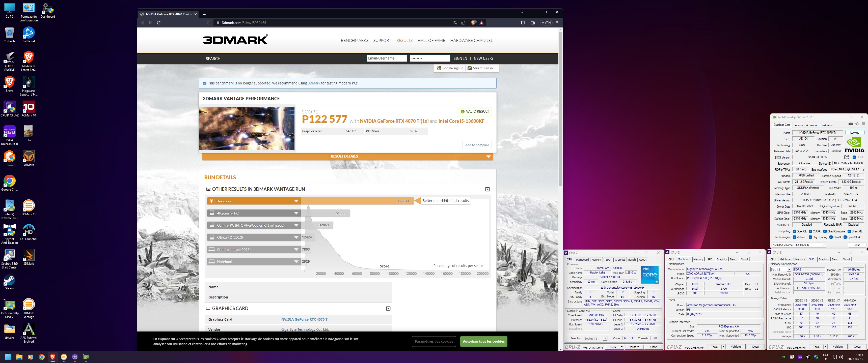Take a GPU-Z screenshot with the camera icon
The height and width of the screenshot is (363, 868).
pyautogui.click(x=851, y=124)
